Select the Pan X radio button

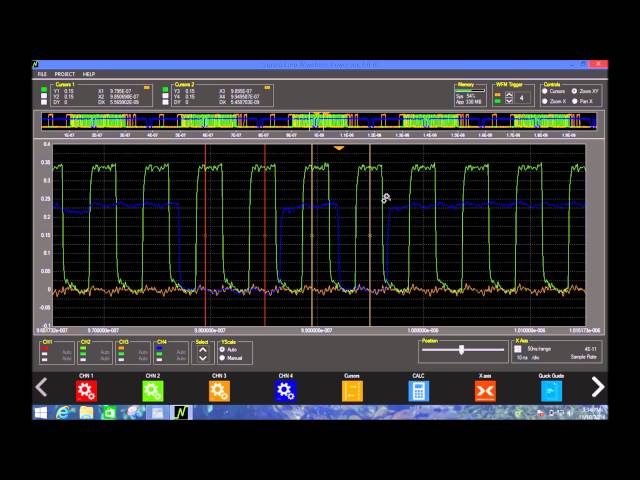pos(575,101)
